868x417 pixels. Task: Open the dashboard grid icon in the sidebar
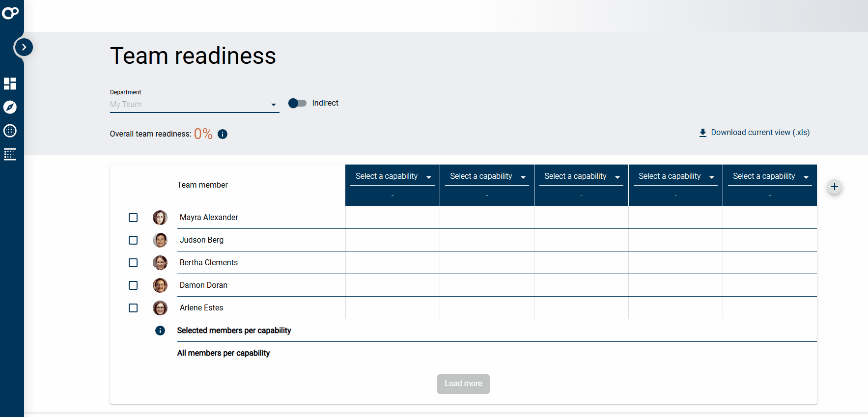tap(10, 83)
